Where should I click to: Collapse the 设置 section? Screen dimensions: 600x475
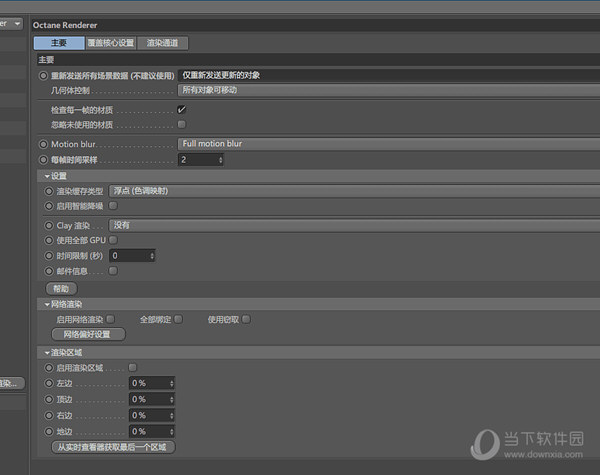tap(47, 176)
